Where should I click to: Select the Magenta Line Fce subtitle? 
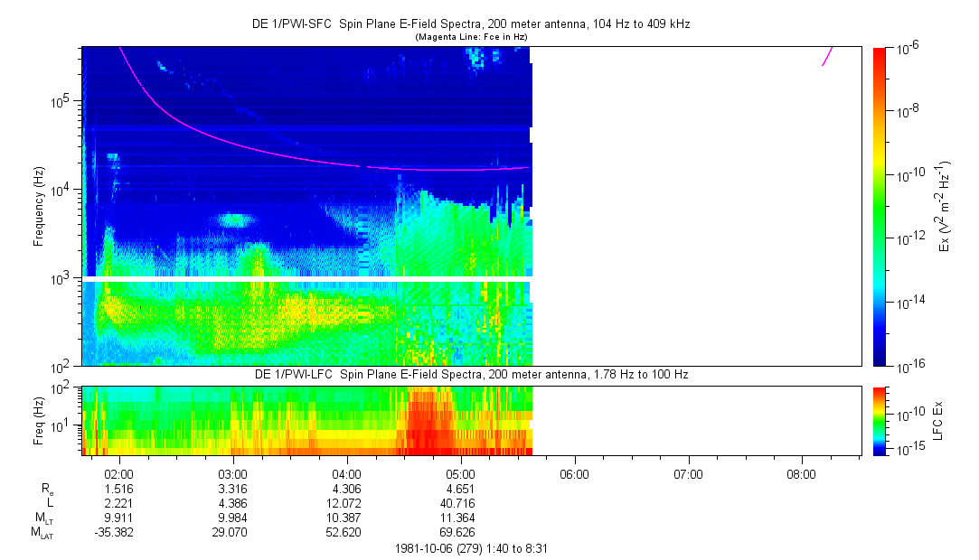(470, 37)
